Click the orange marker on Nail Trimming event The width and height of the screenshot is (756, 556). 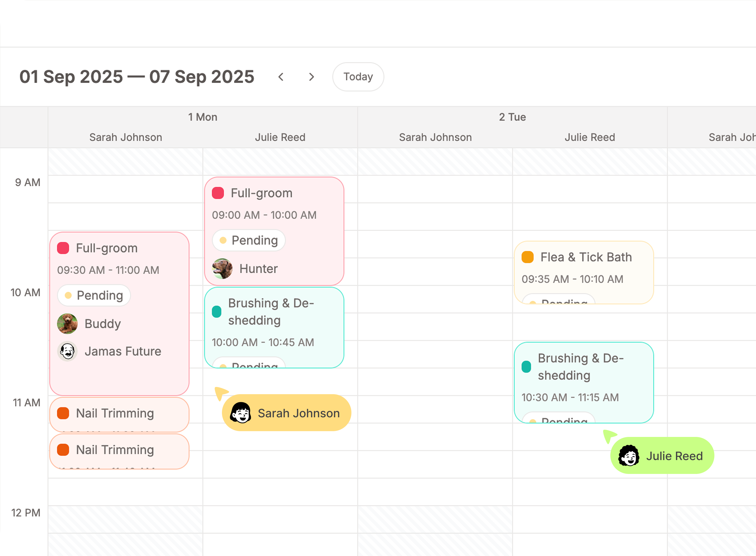coord(63,413)
